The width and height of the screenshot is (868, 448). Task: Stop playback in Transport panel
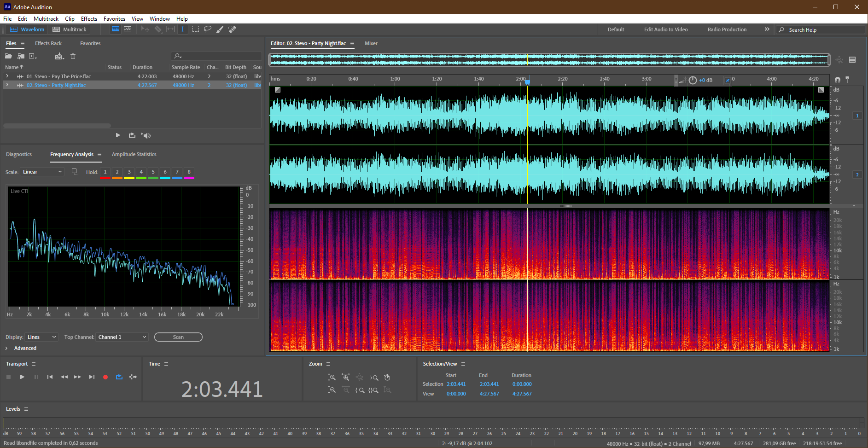(x=8, y=377)
